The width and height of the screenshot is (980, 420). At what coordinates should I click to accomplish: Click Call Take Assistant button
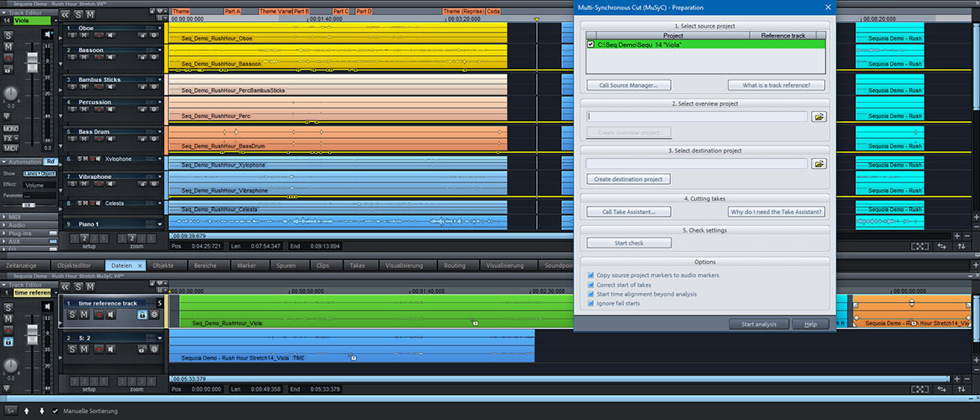629,213
